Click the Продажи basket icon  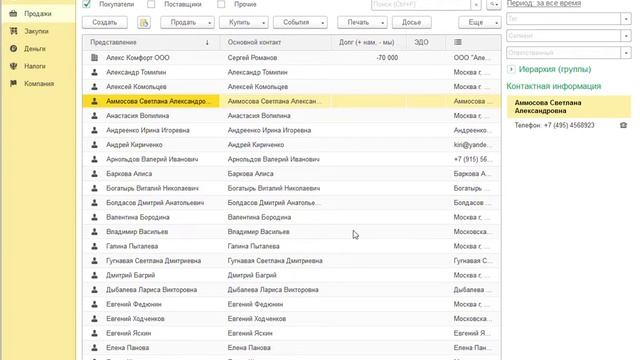point(13,13)
